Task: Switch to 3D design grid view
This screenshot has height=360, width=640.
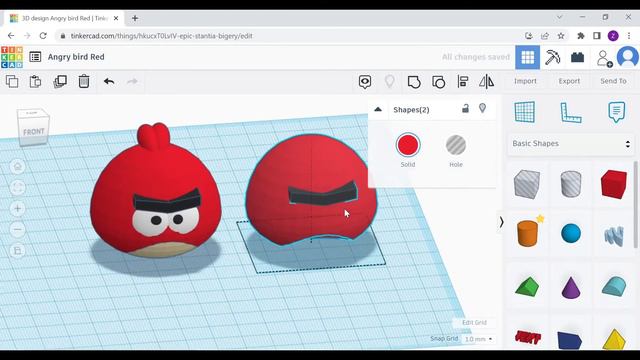Action: point(527,57)
